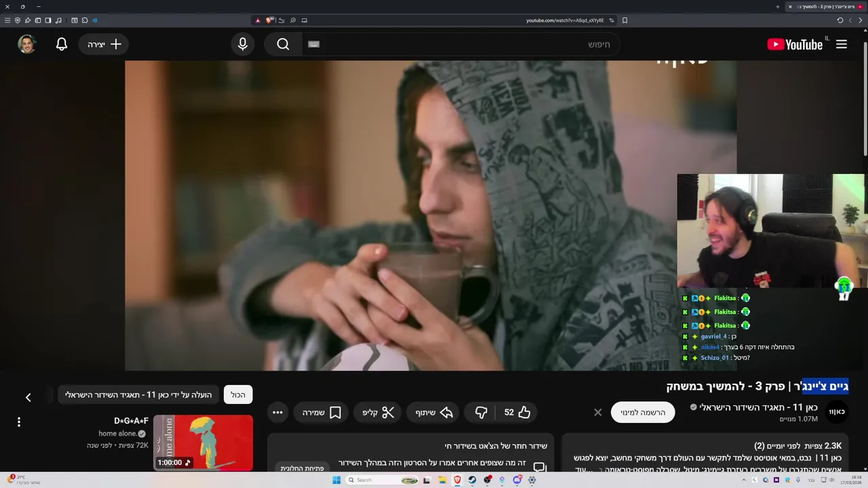Open the Windows Start menu

(336, 480)
